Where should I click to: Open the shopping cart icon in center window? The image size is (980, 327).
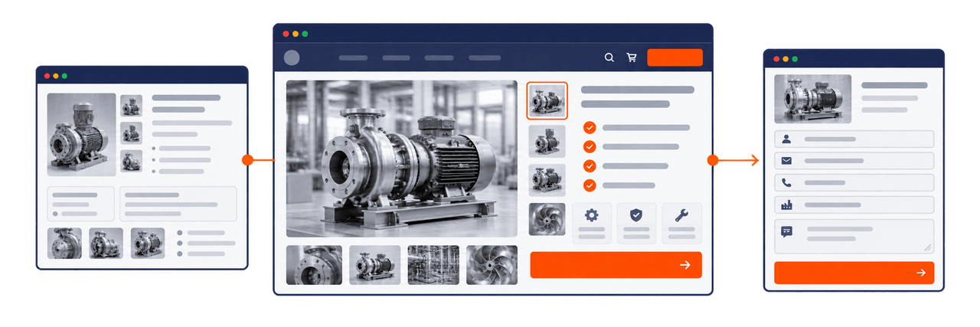(632, 57)
